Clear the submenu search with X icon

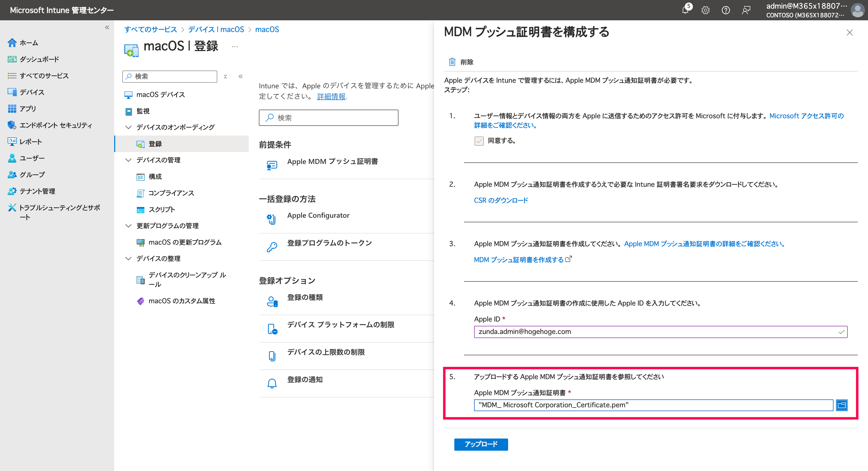point(225,76)
